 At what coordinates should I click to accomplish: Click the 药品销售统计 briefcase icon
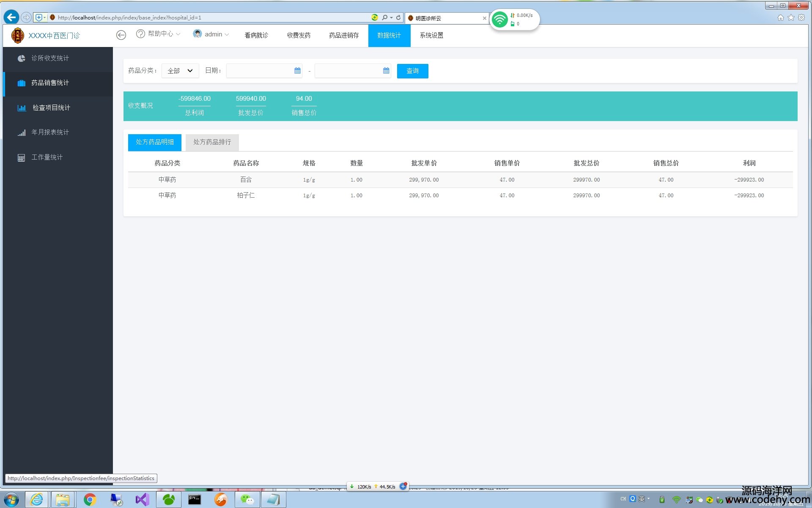21,83
